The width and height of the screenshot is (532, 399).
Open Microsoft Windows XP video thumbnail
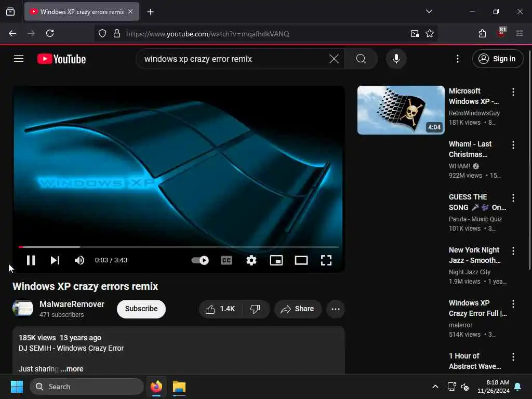[x=401, y=110]
